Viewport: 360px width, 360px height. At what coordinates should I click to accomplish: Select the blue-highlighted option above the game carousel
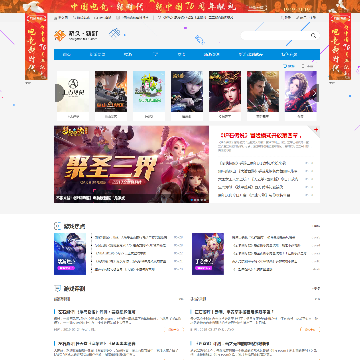(x=289, y=66)
